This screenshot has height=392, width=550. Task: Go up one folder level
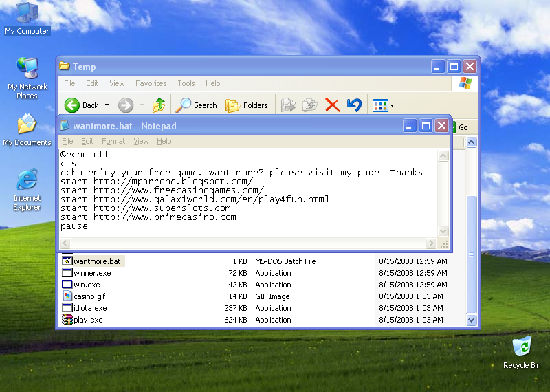click(159, 105)
